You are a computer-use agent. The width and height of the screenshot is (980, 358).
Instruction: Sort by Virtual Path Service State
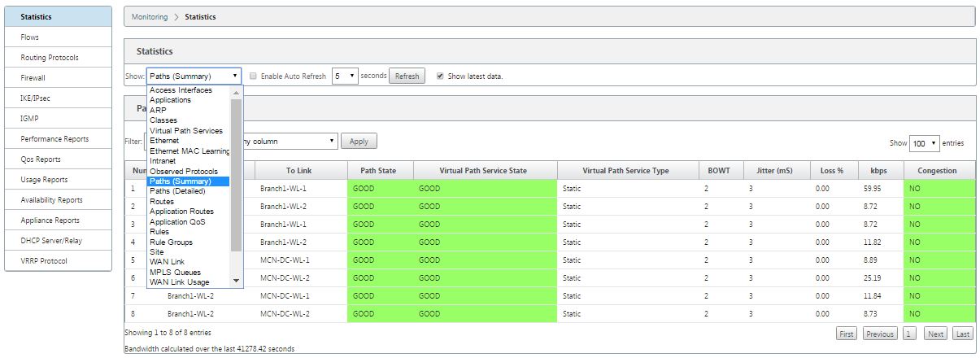click(485, 171)
